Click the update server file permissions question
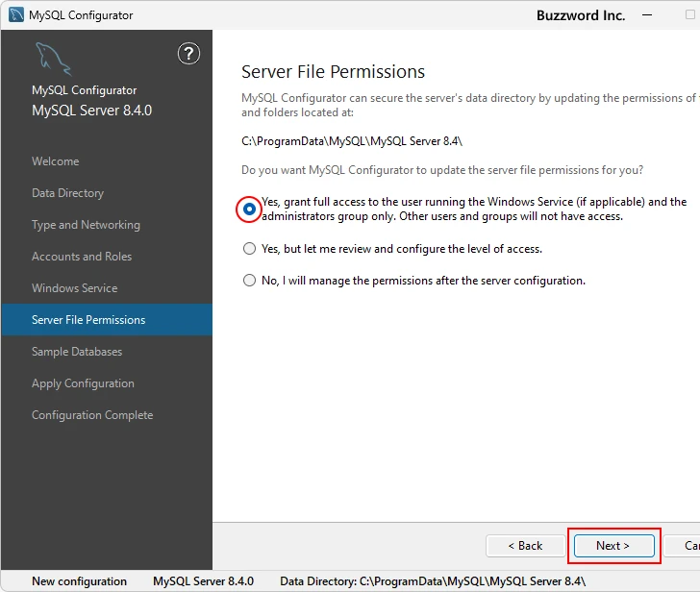 click(x=442, y=170)
